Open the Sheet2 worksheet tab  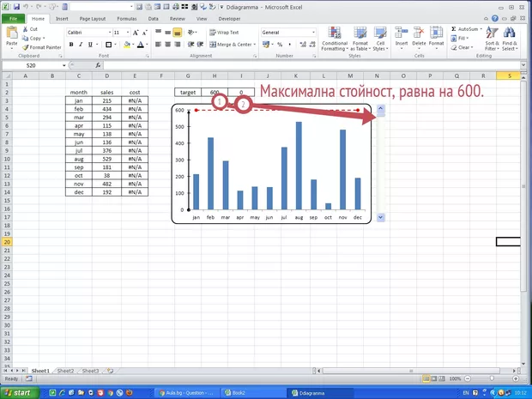[x=64, y=371]
